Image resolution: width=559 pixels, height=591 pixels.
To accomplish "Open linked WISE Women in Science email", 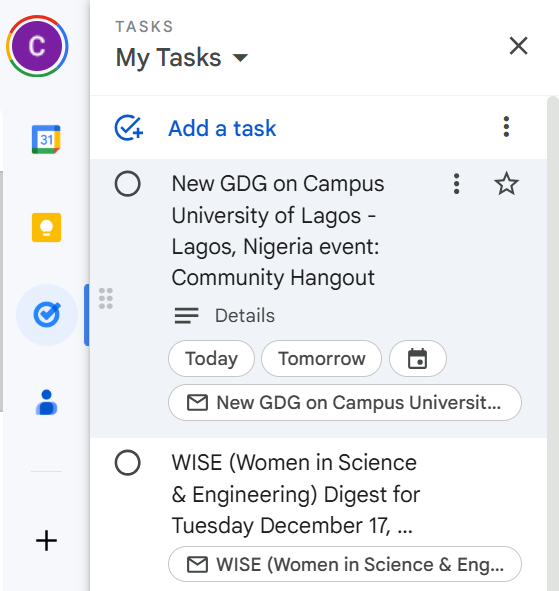I will click(x=345, y=564).
